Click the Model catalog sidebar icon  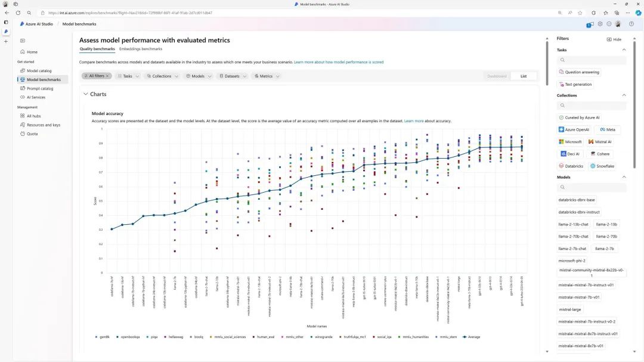23,71
